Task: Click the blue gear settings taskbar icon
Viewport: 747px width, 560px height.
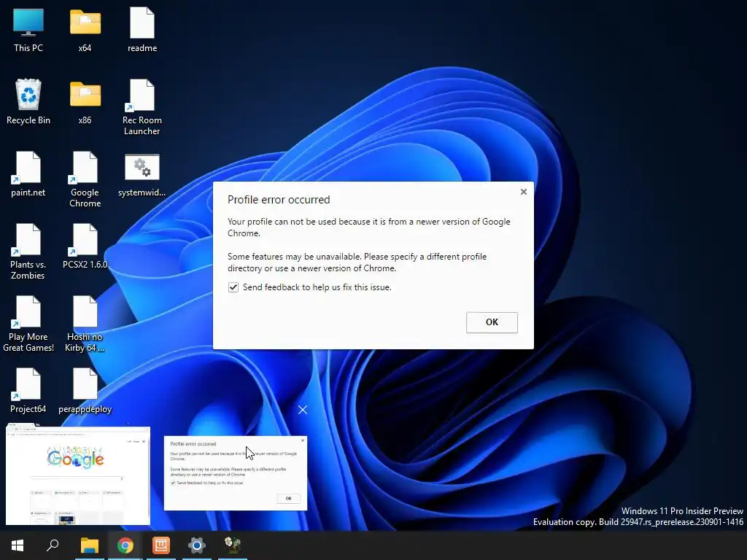Action: 197,545
